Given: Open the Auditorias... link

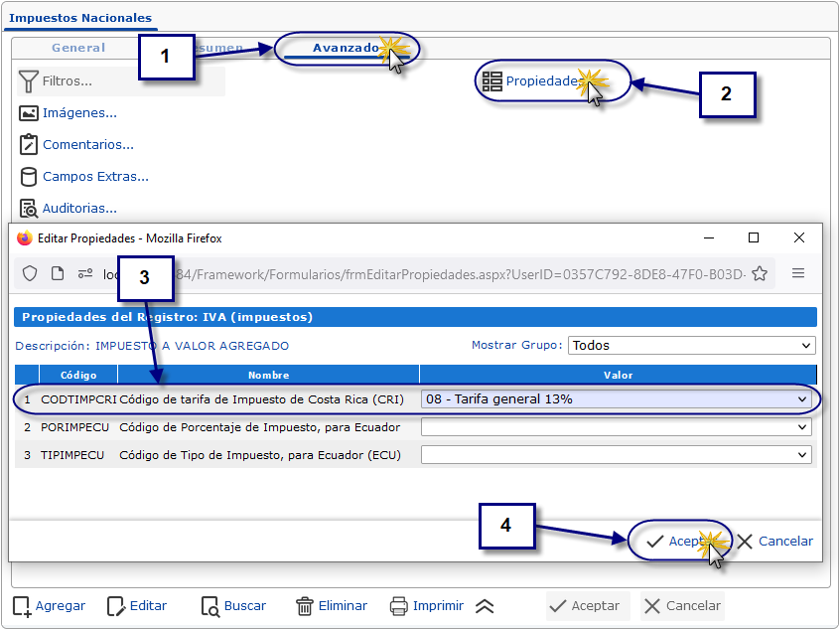Looking at the screenshot, I should pyautogui.click(x=79, y=208).
